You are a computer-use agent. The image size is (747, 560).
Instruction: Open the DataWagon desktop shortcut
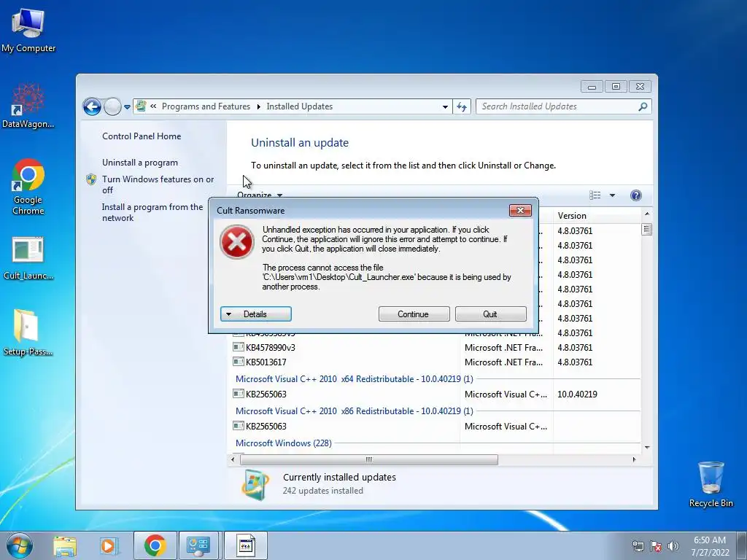(28, 106)
